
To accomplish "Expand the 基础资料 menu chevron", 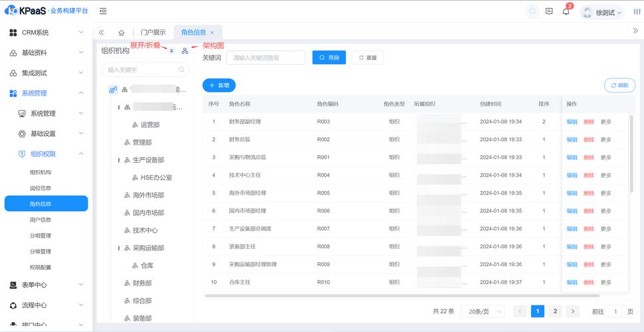I will pyautogui.click(x=81, y=52).
